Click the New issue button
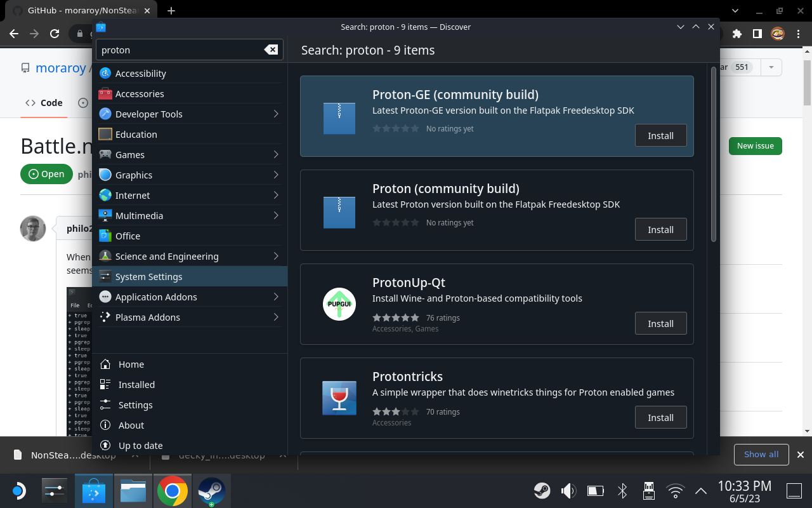Image resolution: width=812 pixels, height=508 pixels. tap(755, 145)
